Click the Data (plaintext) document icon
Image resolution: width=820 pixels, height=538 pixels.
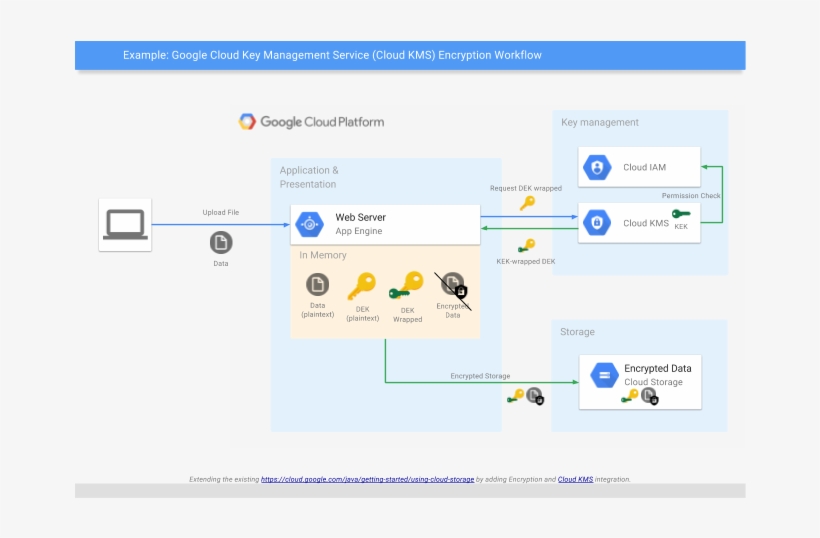(x=317, y=284)
